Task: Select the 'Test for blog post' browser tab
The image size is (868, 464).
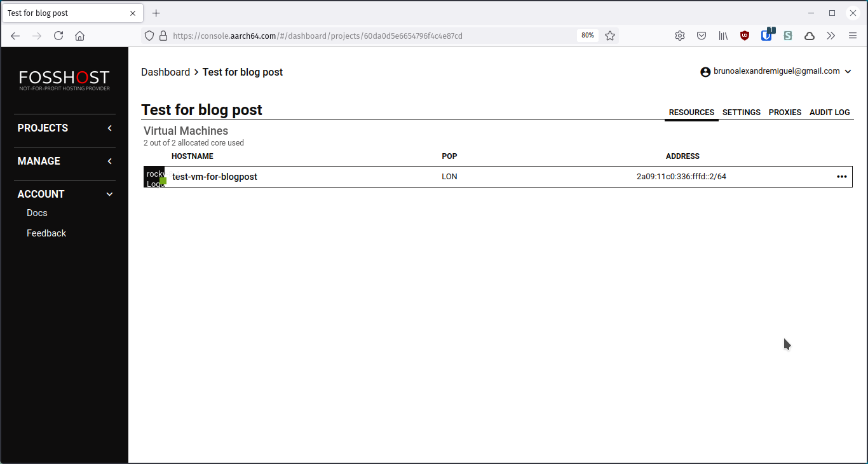Action: pos(72,13)
